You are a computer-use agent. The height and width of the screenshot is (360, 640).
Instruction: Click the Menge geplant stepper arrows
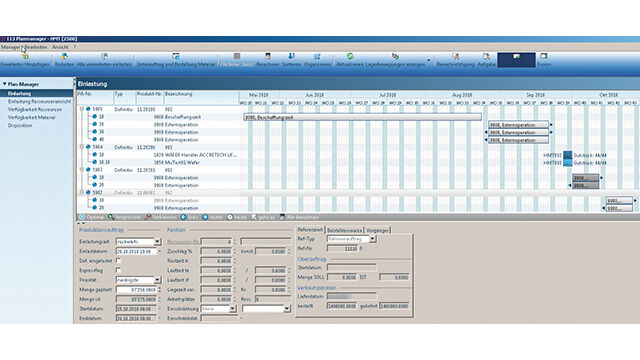coord(159,289)
